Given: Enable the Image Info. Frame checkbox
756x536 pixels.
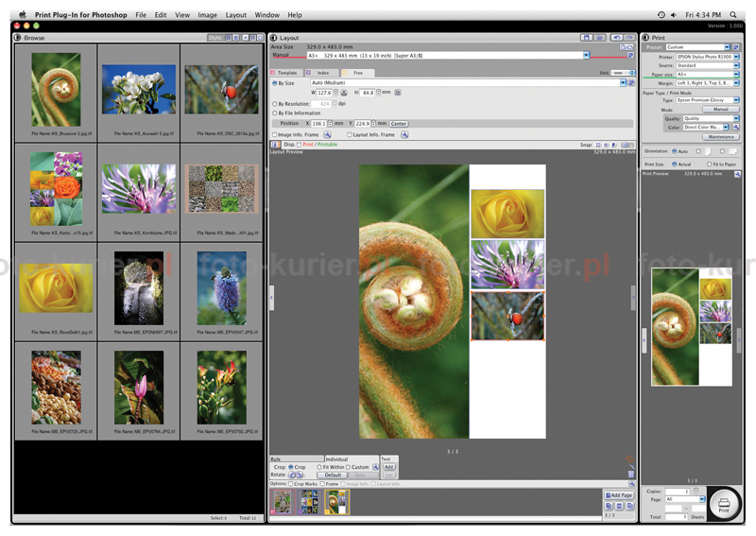Looking at the screenshot, I should coord(274,135).
